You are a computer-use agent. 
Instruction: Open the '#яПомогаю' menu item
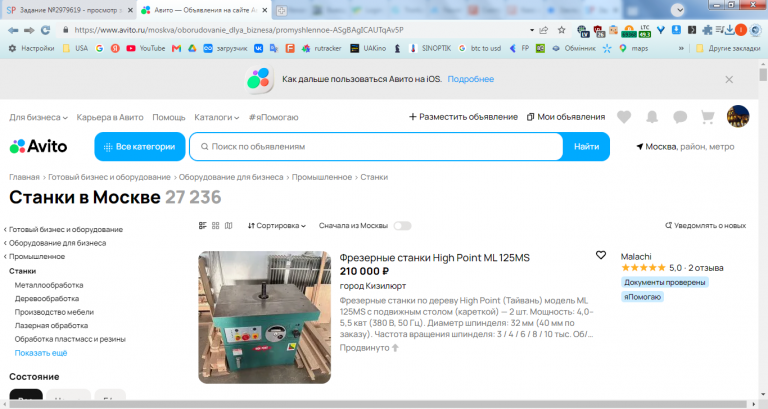273,117
